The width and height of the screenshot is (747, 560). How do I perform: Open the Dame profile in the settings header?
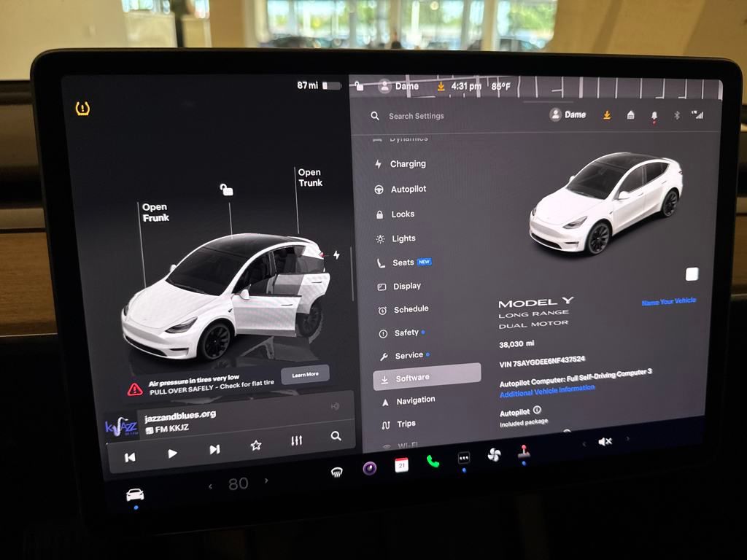568,114
